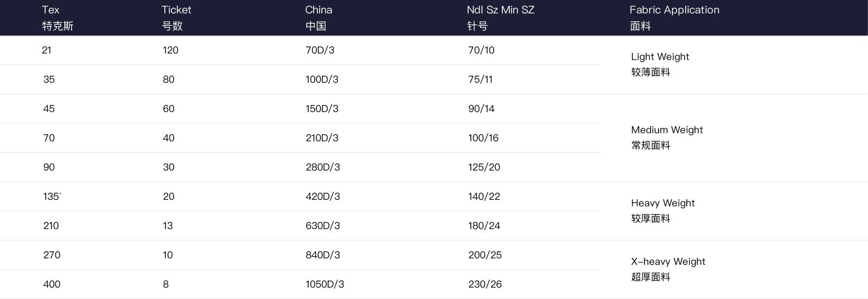The height and width of the screenshot is (299, 868).
Task: Click the needle size 200/25 cell
Action: 484,255
